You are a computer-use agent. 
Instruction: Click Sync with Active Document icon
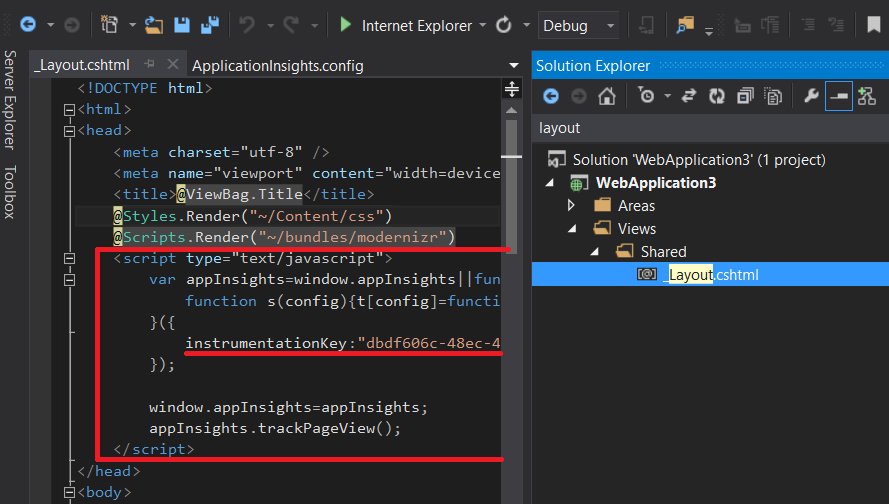coord(689,96)
